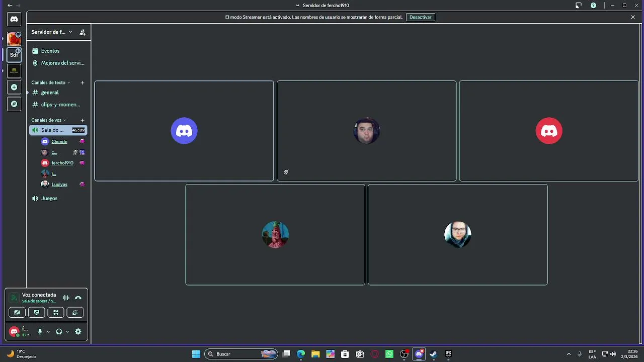This screenshot has height=362, width=644.
Task: Click Luqiyas' pink activity icon
Action: click(x=82, y=185)
